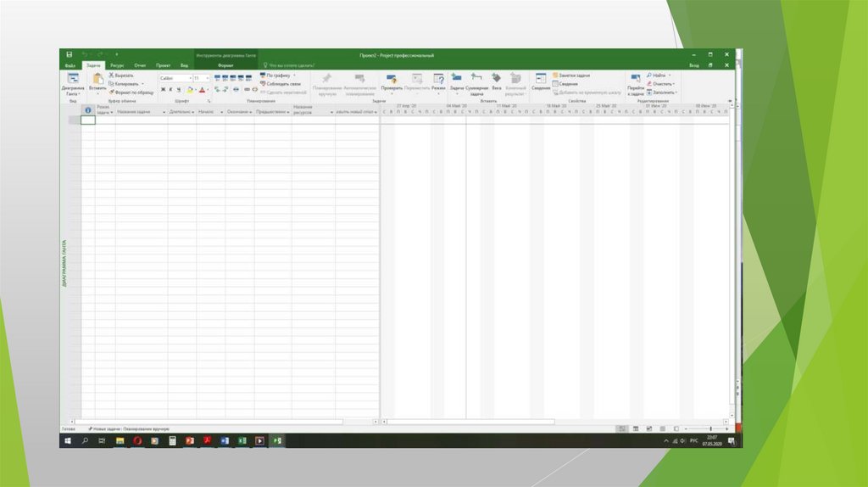This screenshot has width=868, height=487.
Task: Click the split task icon
Action: point(236,89)
